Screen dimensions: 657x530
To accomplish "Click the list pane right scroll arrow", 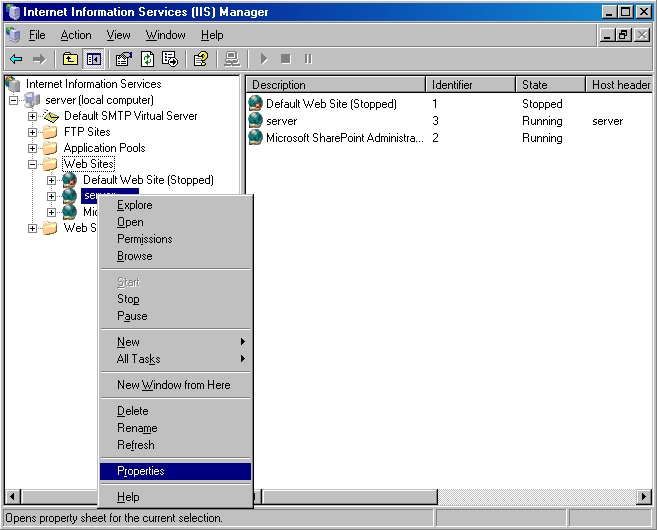I will (644, 496).
